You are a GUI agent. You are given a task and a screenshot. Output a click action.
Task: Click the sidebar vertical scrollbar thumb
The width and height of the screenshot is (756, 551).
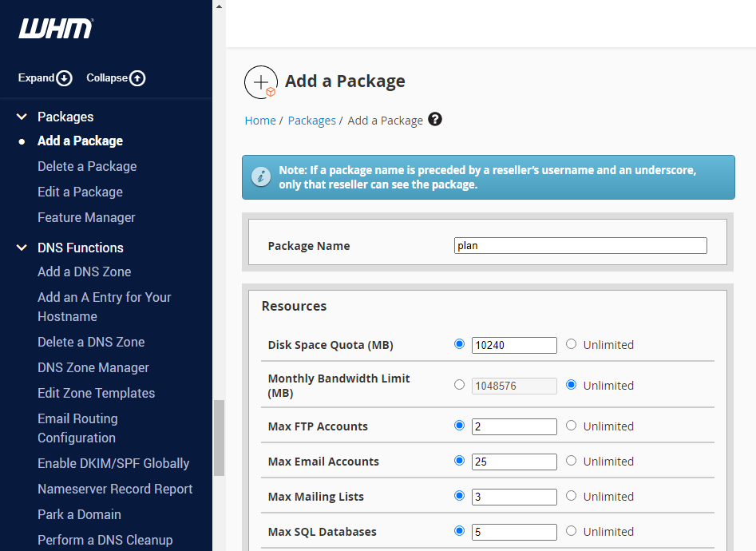219,438
